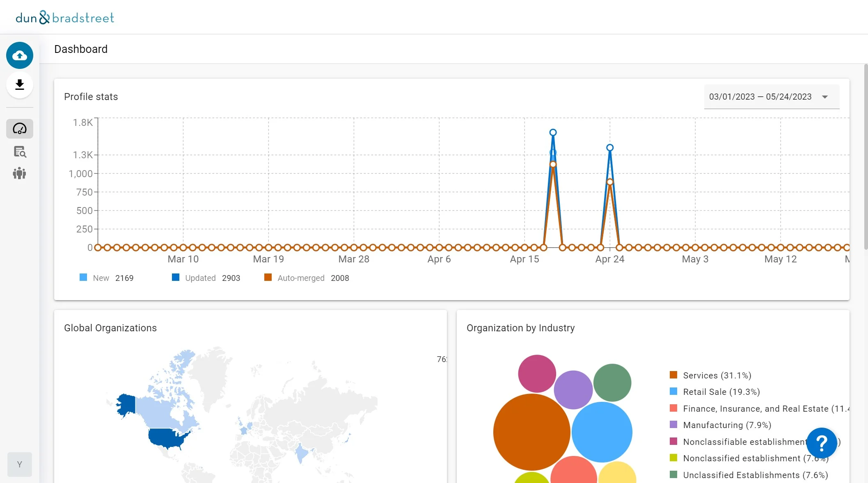
Task: Click the Y user avatar
Action: (x=20, y=464)
